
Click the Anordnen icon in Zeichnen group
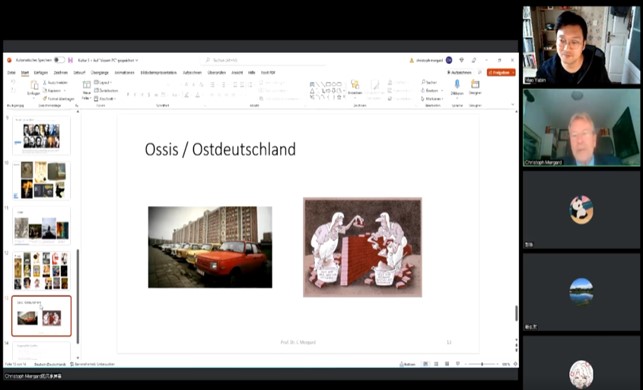pos(355,84)
